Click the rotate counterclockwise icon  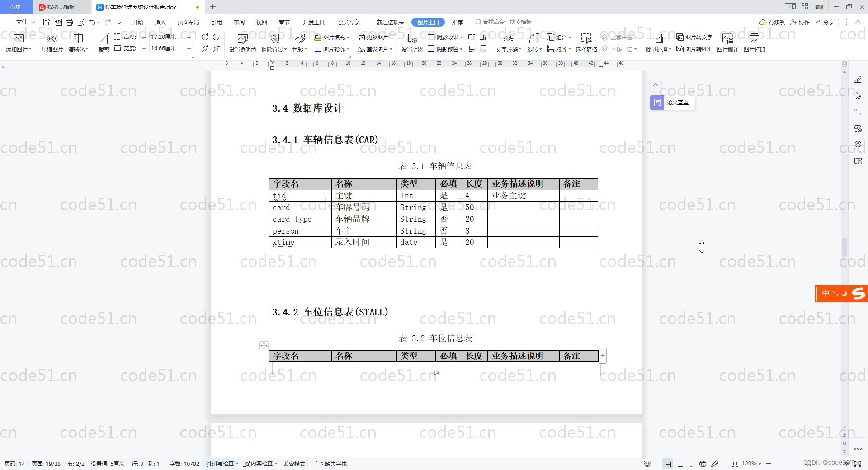pos(205,37)
